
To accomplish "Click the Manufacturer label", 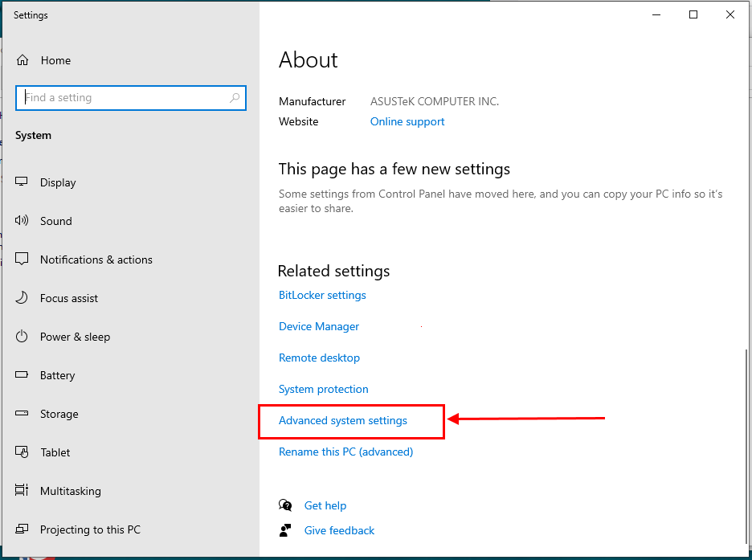I will [313, 102].
